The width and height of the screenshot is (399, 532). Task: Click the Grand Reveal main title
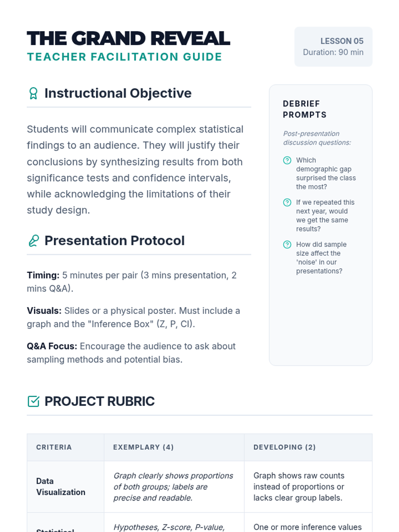click(128, 38)
